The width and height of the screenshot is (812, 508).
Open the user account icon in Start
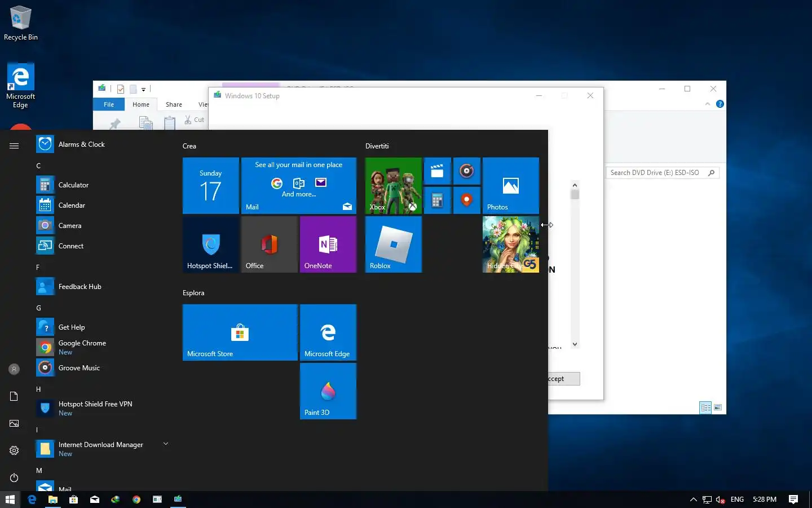pyautogui.click(x=14, y=369)
